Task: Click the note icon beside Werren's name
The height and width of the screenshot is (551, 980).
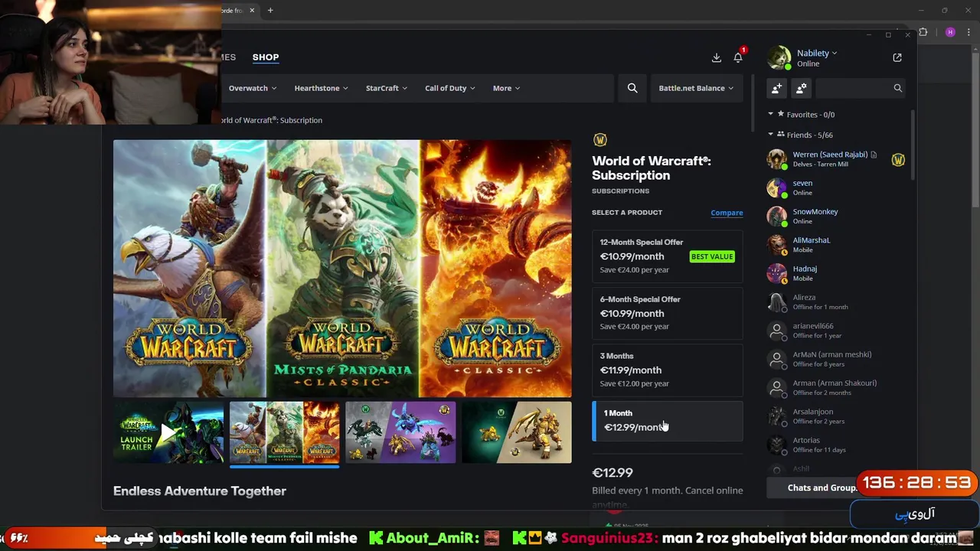Action: tap(874, 155)
